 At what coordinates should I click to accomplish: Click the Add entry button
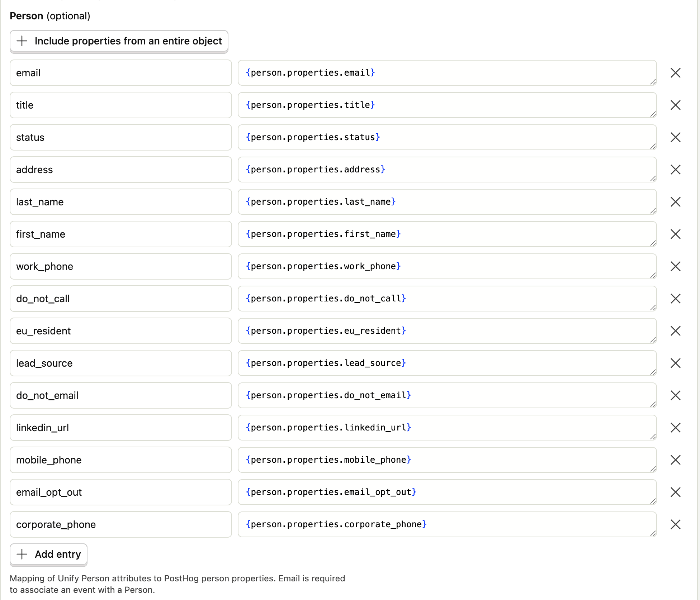[48, 554]
